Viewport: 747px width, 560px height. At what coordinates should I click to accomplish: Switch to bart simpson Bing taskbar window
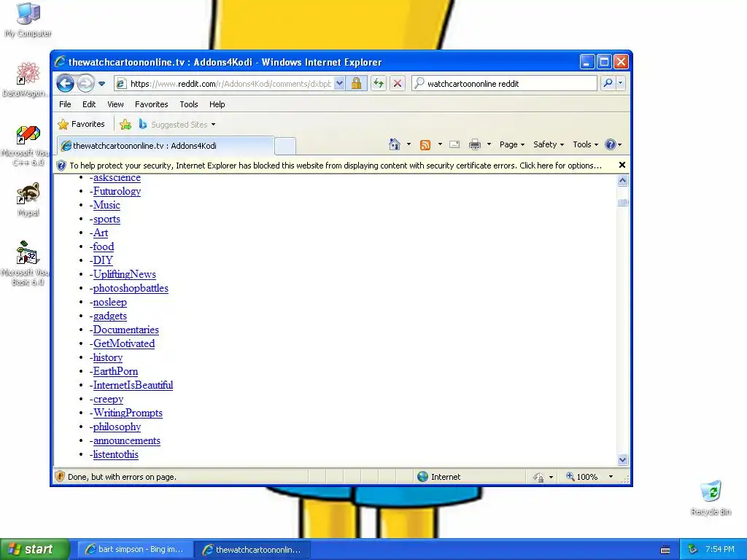pyautogui.click(x=135, y=550)
